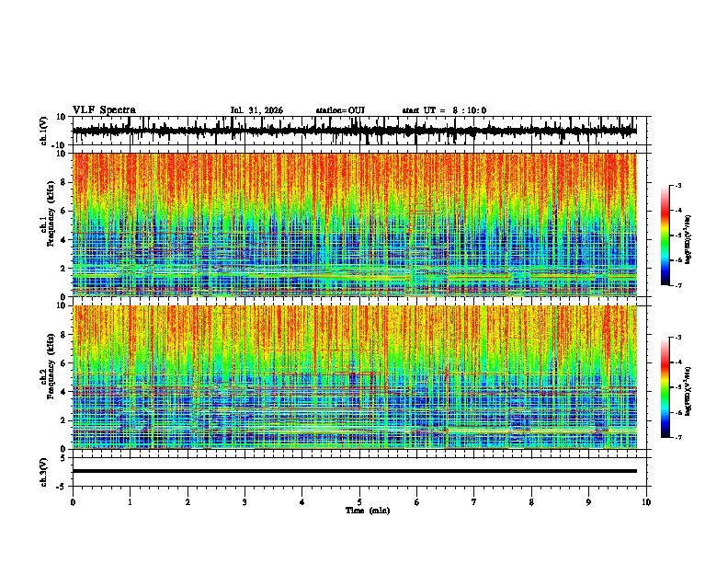Click the 'ch.3(V)' axis label
Screen dimensions: 728x563
[44, 473]
